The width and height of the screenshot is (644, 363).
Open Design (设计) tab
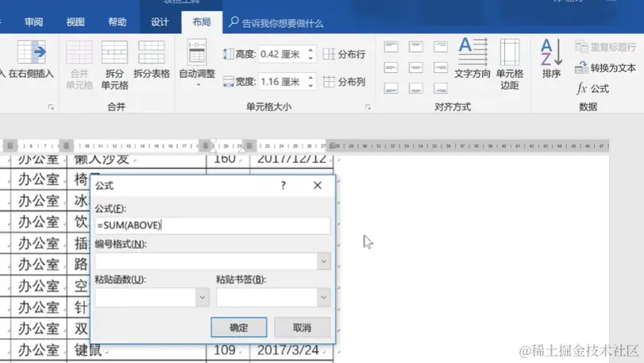tap(160, 21)
